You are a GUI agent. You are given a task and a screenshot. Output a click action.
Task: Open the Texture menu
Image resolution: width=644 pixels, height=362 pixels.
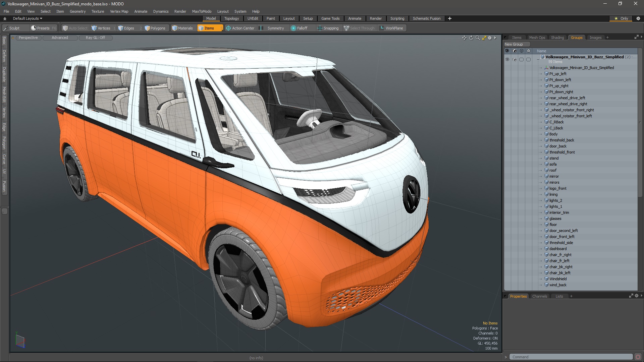click(98, 11)
